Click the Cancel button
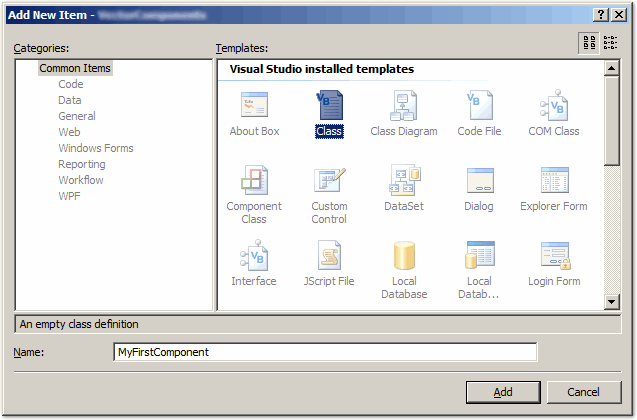This screenshot has width=637, height=420. pos(585,392)
